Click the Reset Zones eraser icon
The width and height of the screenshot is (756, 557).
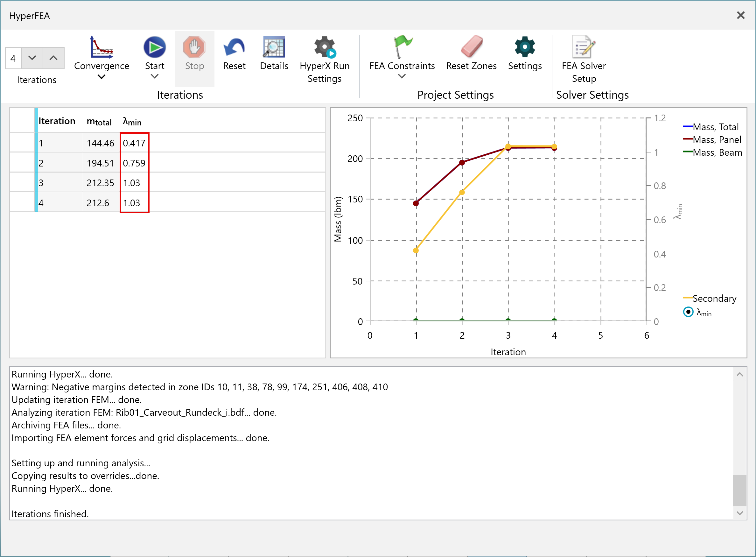coord(472,47)
